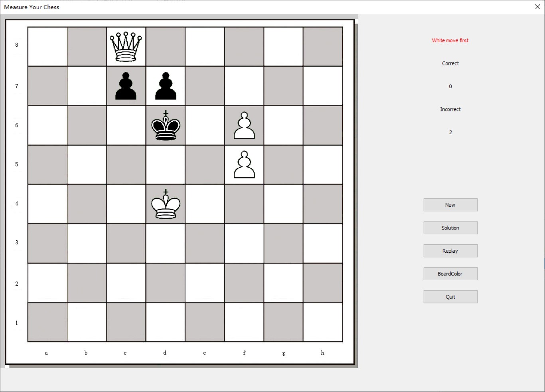Click empty square e4 on the board
Screen dimensions: 545x392
pos(205,204)
